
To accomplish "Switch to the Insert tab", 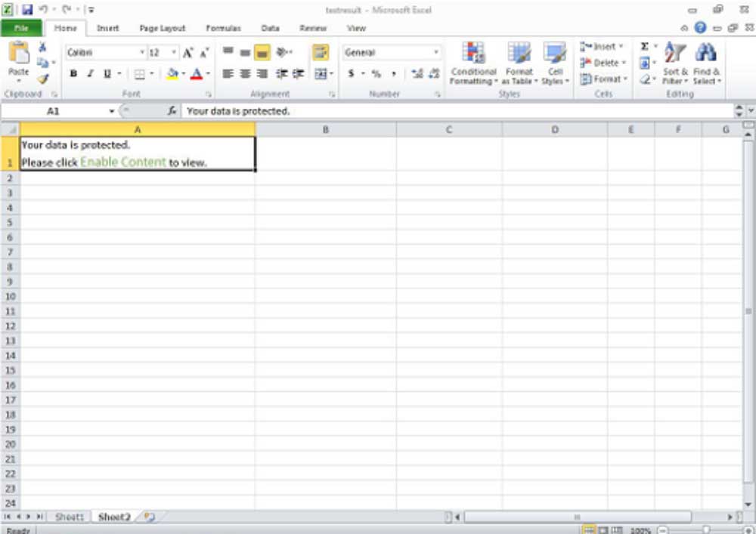I will pyautogui.click(x=107, y=29).
